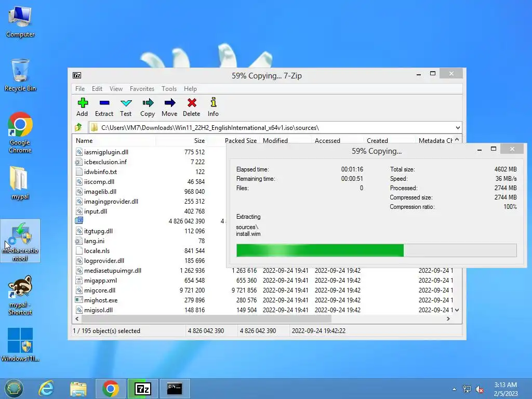Click the Add toolbar icon in 7-Zip

(x=83, y=103)
